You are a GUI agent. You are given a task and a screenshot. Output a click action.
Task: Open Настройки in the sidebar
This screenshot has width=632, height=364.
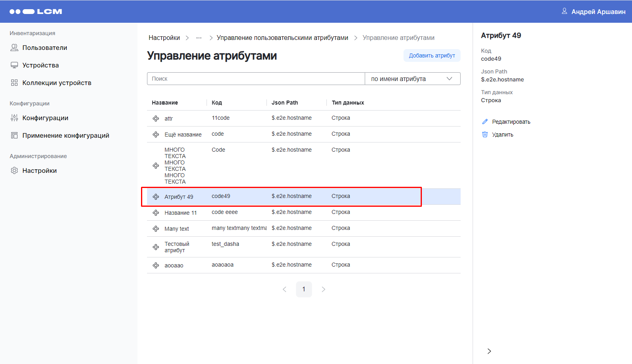point(39,170)
